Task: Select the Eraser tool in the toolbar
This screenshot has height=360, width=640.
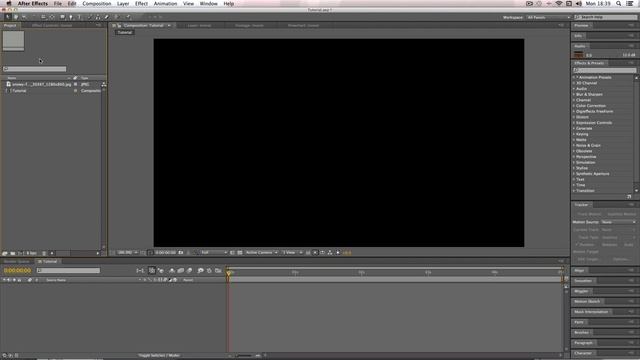Action: [x=107, y=17]
